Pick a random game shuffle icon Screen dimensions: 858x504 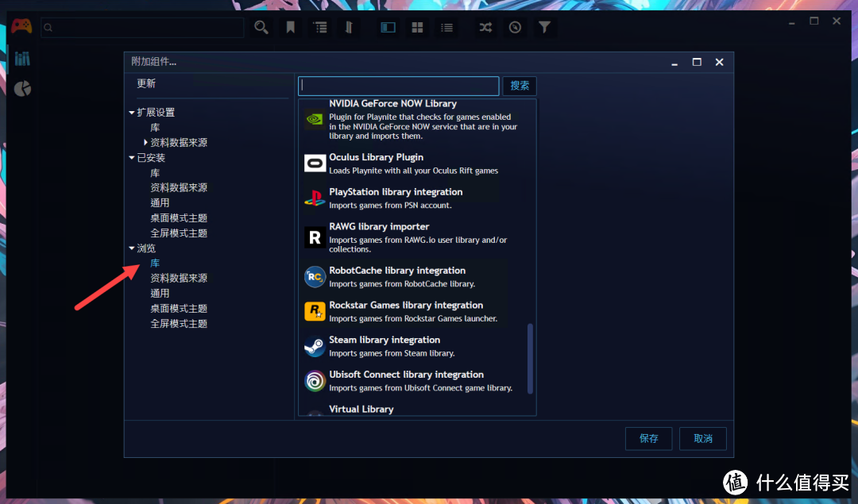pos(486,27)
